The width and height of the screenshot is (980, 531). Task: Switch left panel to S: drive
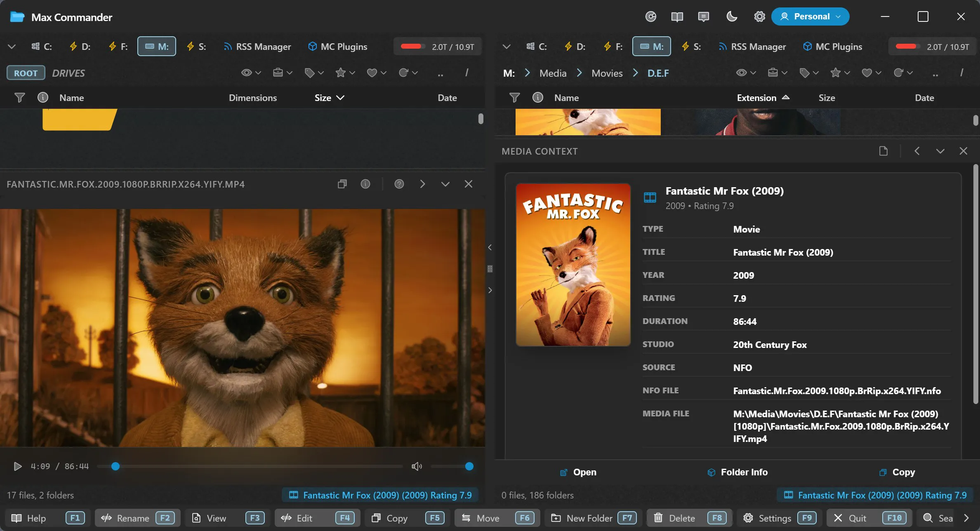(x=196, y=47)
